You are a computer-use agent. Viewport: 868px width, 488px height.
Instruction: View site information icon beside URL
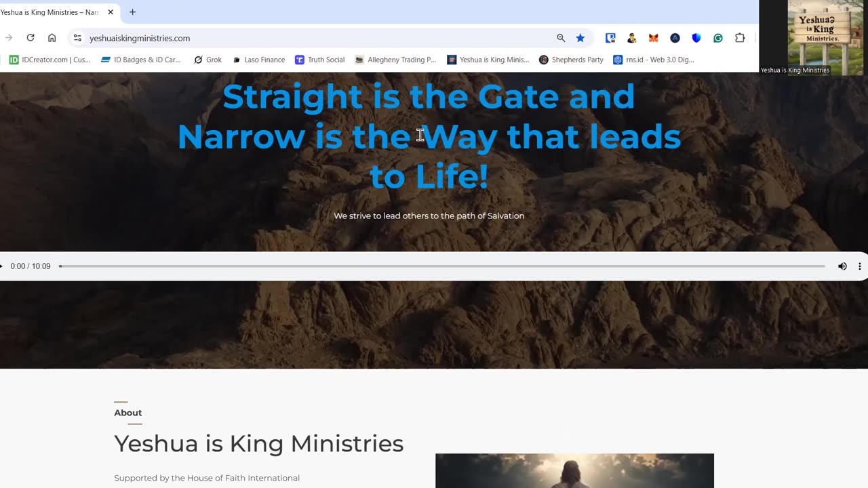(x=77, y=38)
